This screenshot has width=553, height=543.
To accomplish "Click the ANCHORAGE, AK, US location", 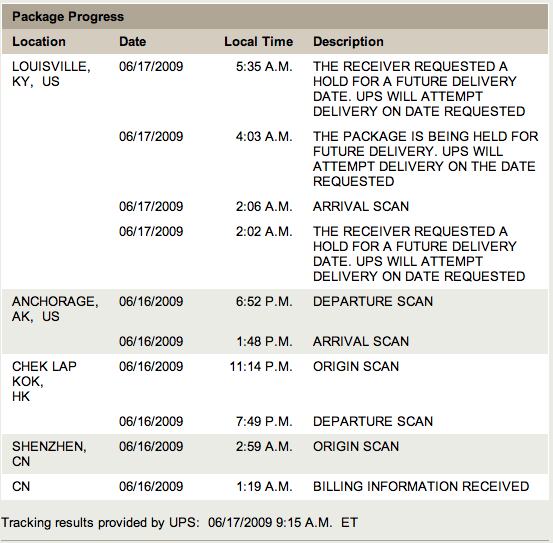I will tap(55, 309).
